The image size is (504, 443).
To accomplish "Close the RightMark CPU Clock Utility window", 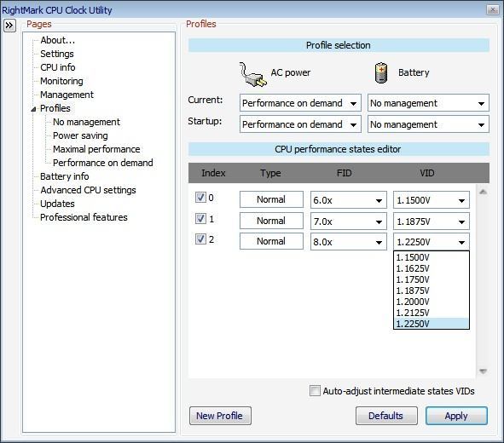I will (x=492, y=10).
